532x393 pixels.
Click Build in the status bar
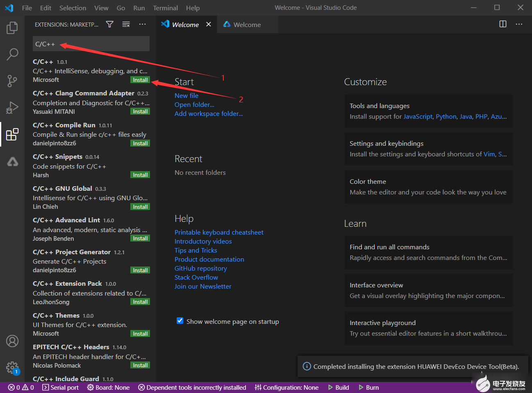[338, 387]
